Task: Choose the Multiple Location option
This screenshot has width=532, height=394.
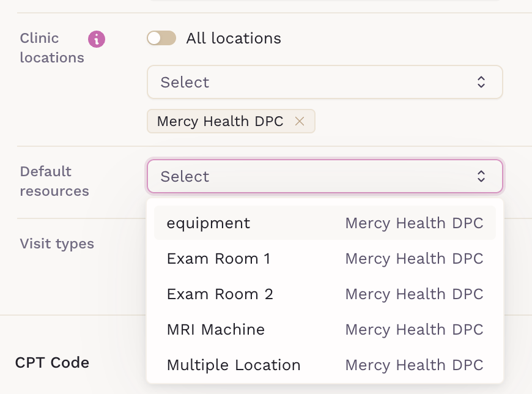Action: pyautogui.click(x=234, y=365)
